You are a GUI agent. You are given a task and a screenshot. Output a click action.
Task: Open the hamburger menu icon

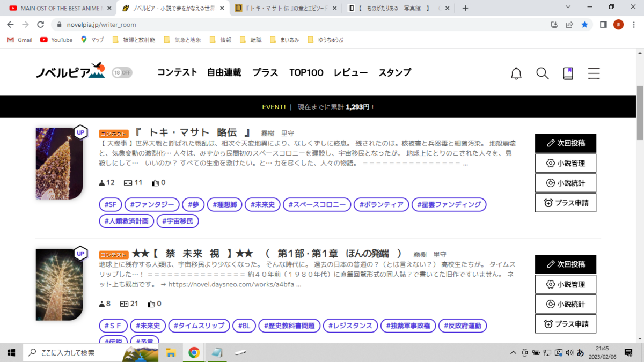point(594,73)
